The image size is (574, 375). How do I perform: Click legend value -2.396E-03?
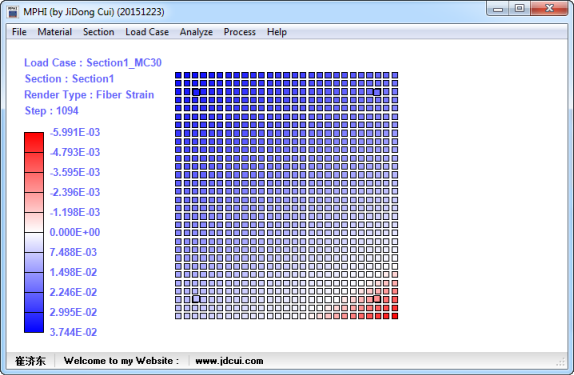pos(75,192)
